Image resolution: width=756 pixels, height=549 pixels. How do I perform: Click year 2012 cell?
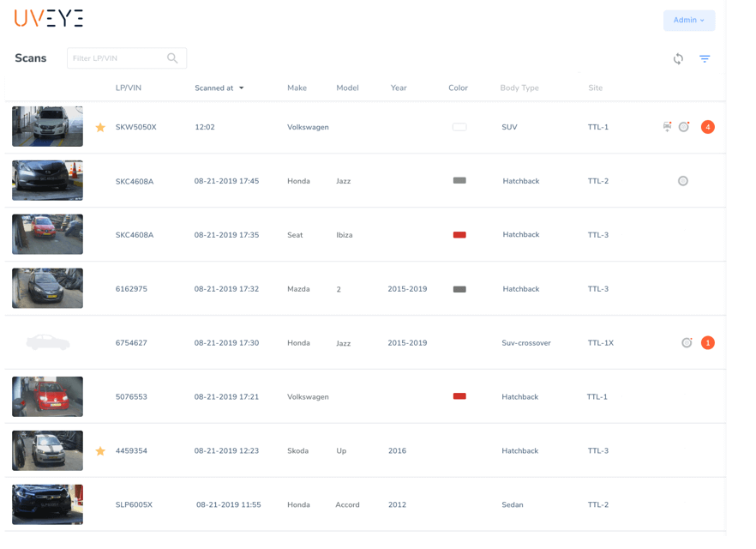pos(398,505)
